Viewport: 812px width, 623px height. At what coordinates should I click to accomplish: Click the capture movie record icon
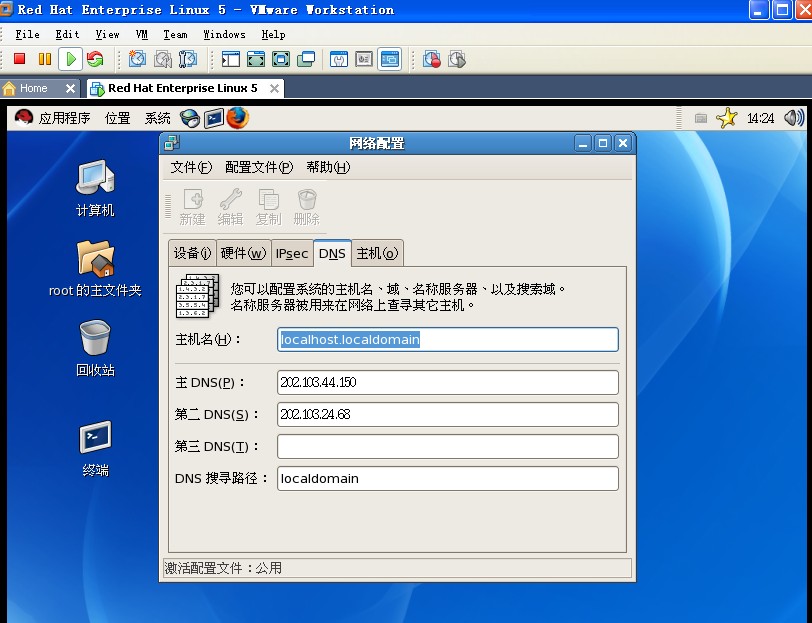[x=432, y=59]
